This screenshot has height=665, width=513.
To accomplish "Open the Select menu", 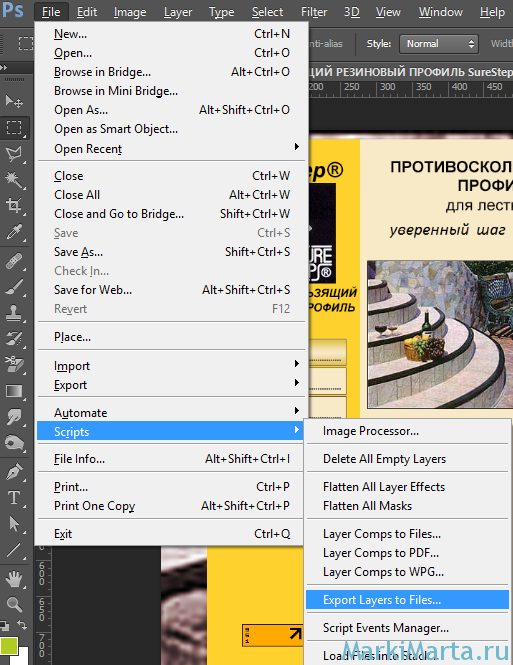I will [x=267, y=12].
